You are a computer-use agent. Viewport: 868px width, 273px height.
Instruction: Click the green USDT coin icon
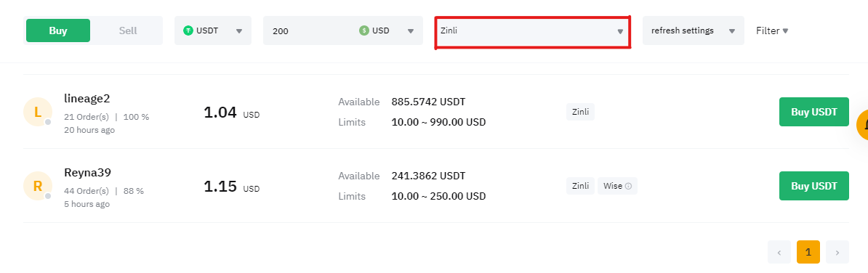click(x=188, y=30)
